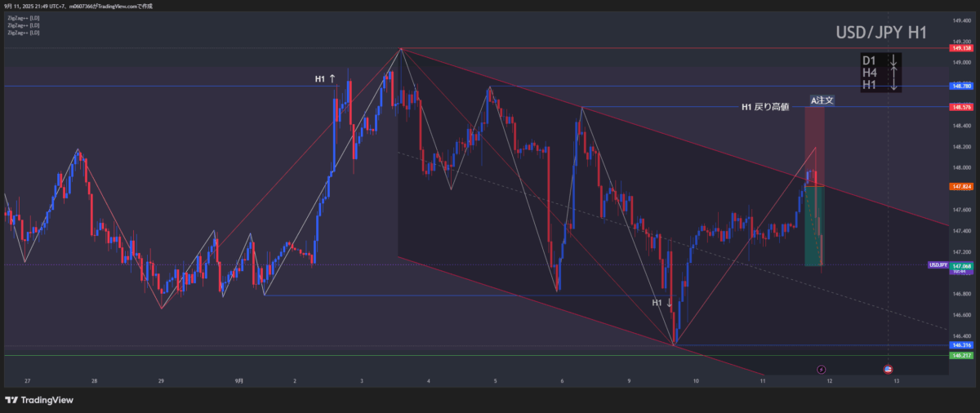The width and height of the screenshot is (980, 413).
Task: Select the first ZigZag++ indicator legend
Action: click(22, 17)
